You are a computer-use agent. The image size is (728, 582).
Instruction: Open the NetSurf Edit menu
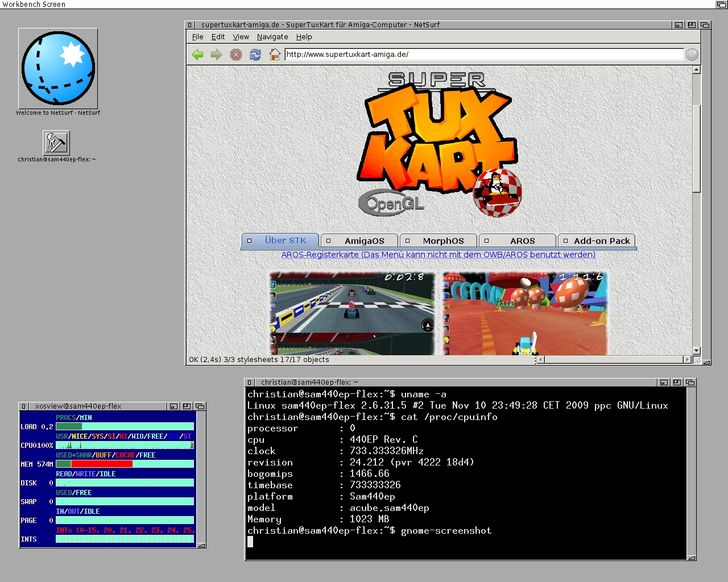[218, 37]
